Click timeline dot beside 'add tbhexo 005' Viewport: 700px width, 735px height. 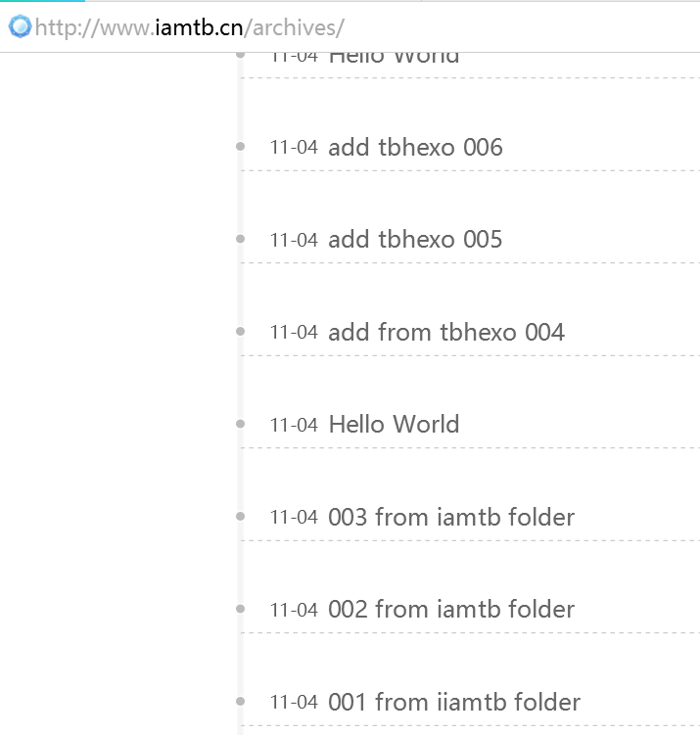[x=241, y=239]
